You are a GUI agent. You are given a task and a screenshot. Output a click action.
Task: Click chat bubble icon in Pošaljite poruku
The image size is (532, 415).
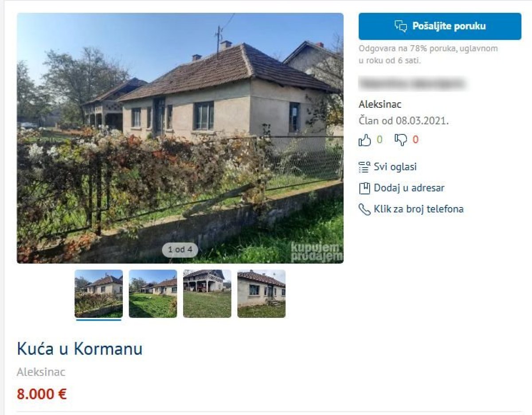coord(401,26)
